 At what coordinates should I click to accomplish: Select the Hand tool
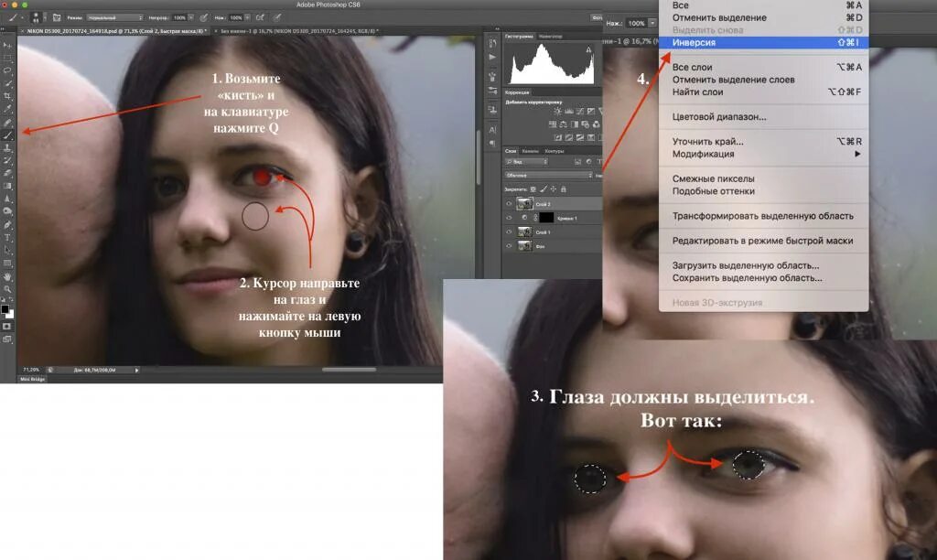(x=7, y=276)
